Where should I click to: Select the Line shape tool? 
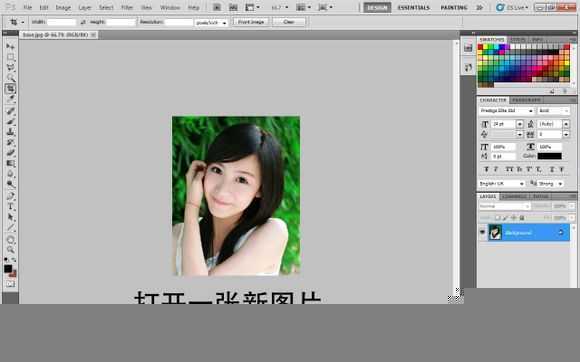pyautogui.click(x=10, y=227)
